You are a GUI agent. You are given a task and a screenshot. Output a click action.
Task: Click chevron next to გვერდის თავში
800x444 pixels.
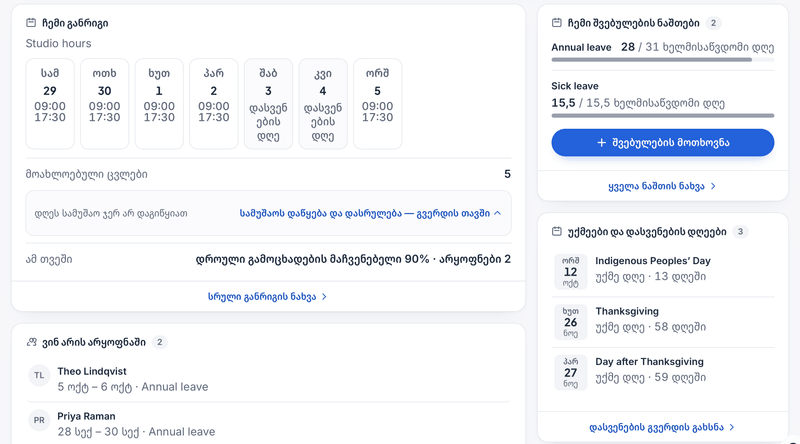click(497, 213)
